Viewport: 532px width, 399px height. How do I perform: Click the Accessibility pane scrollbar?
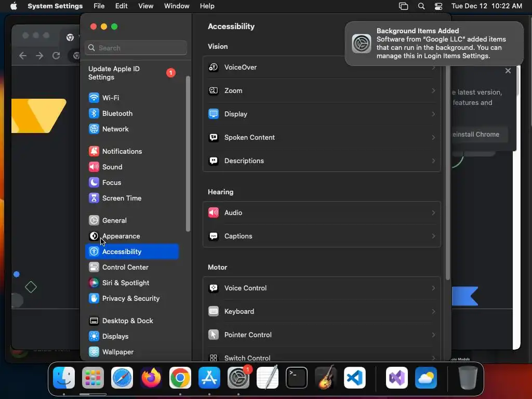point(447,172)
